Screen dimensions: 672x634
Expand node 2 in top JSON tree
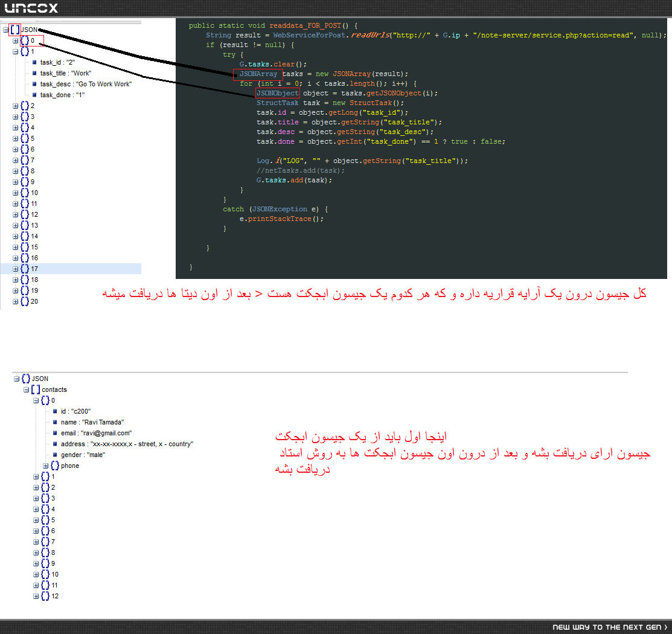[16, 106]
